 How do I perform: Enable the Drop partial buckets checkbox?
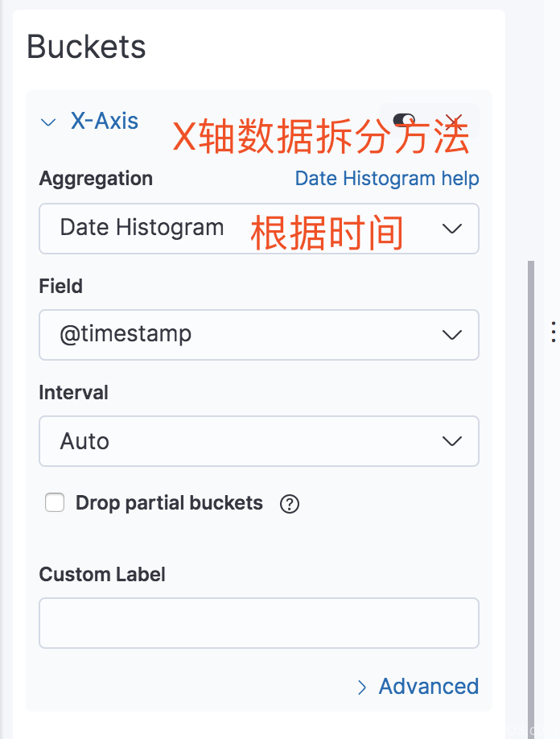[x=55, y=502]
